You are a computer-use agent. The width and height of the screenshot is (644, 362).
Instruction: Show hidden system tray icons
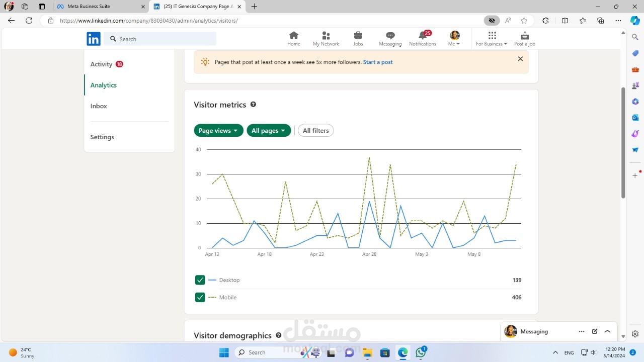tap(555, 352)
